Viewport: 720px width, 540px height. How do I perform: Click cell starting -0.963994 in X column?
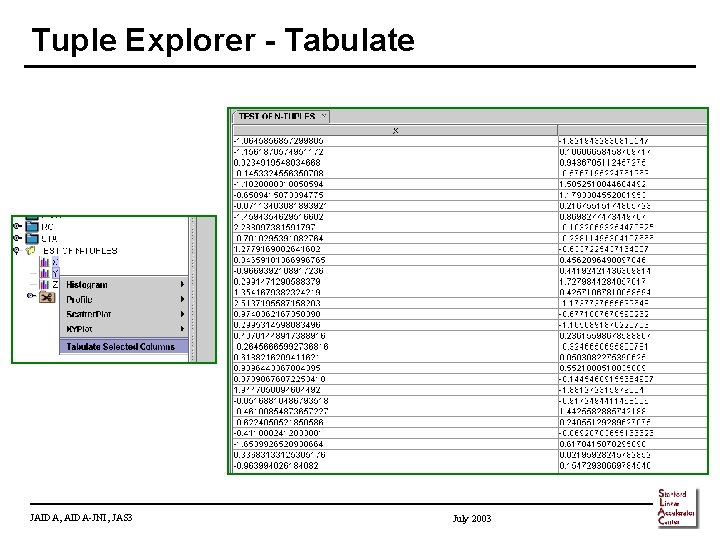(x=395, y=466)
